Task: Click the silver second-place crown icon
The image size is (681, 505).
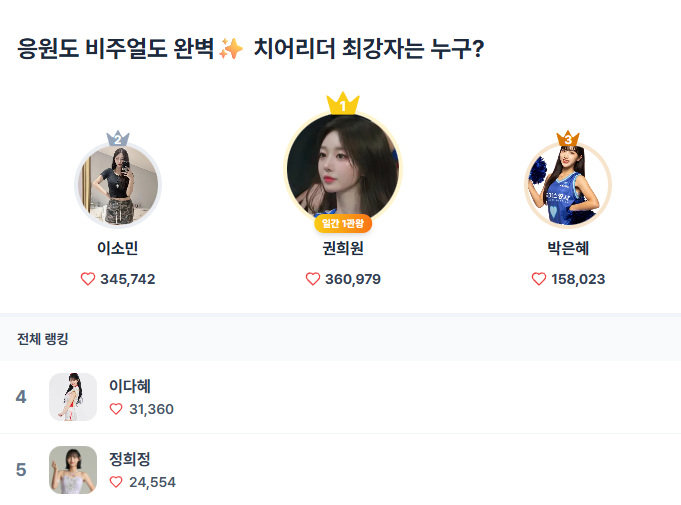Action: [118, 138]
